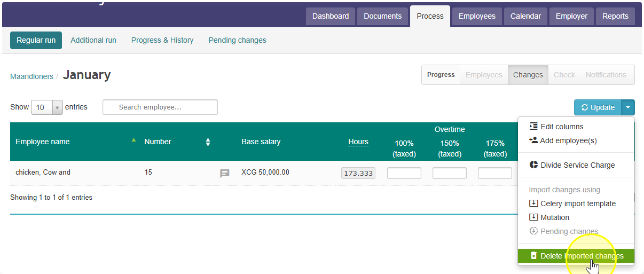
Task: Open the comment icon for chicken, Cow and
Action: tap(225, 173)
